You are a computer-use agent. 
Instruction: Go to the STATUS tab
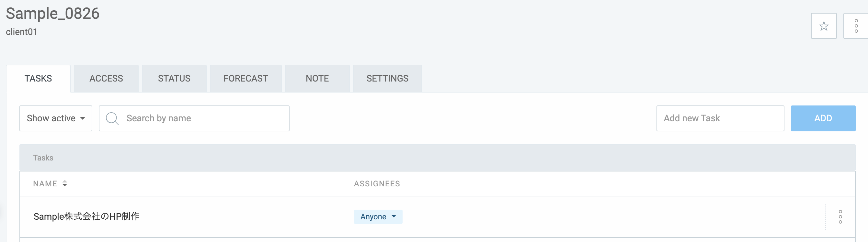[x=174, y=78]
